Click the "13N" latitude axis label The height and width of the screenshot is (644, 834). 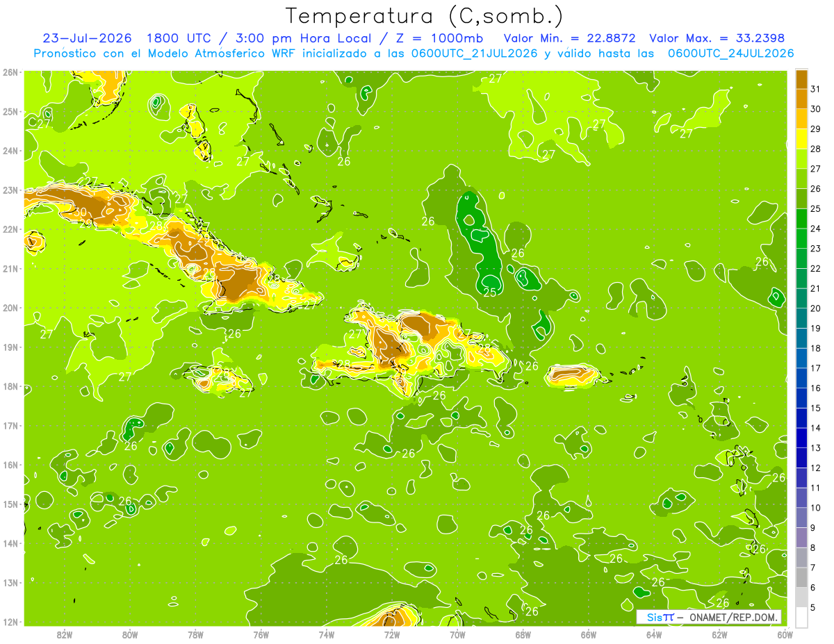pos(10,582)
